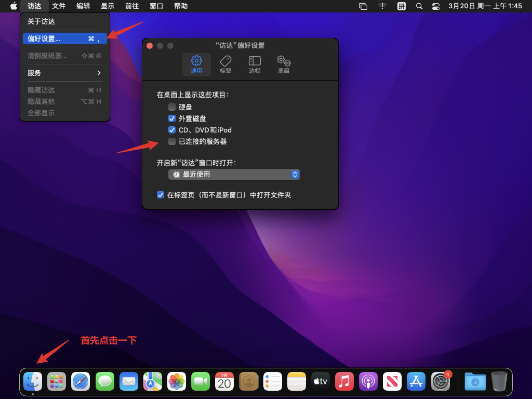Open the input method 拼 menu

pyautogui.click(x=401, y=6)
